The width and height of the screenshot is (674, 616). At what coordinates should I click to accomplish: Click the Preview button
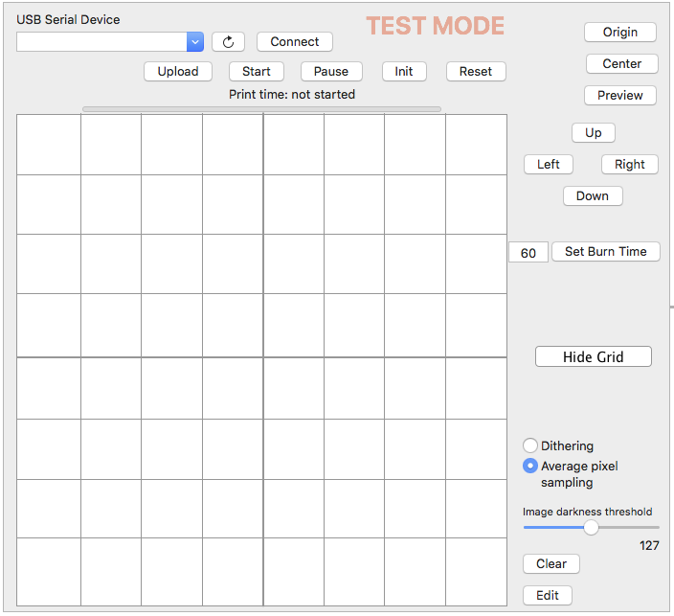pyautogui.click(x=619, y=95)
